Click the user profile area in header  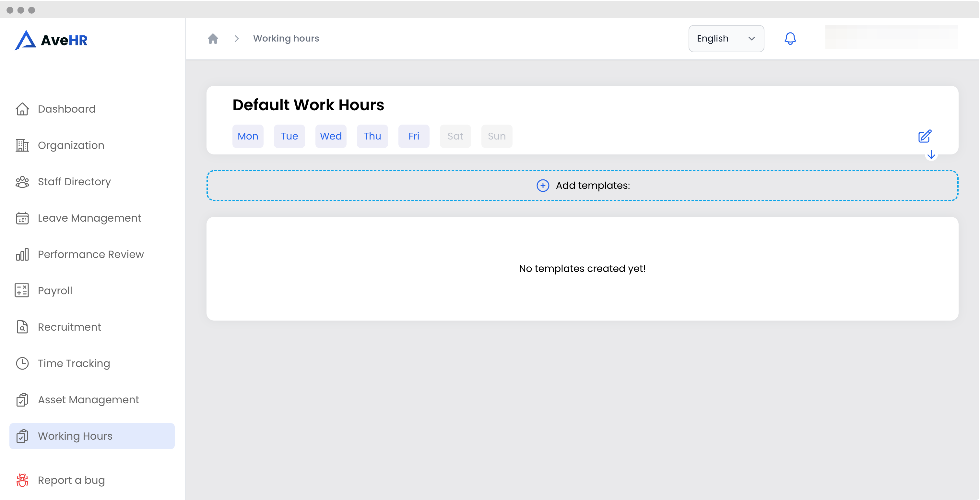pos(891,38)
